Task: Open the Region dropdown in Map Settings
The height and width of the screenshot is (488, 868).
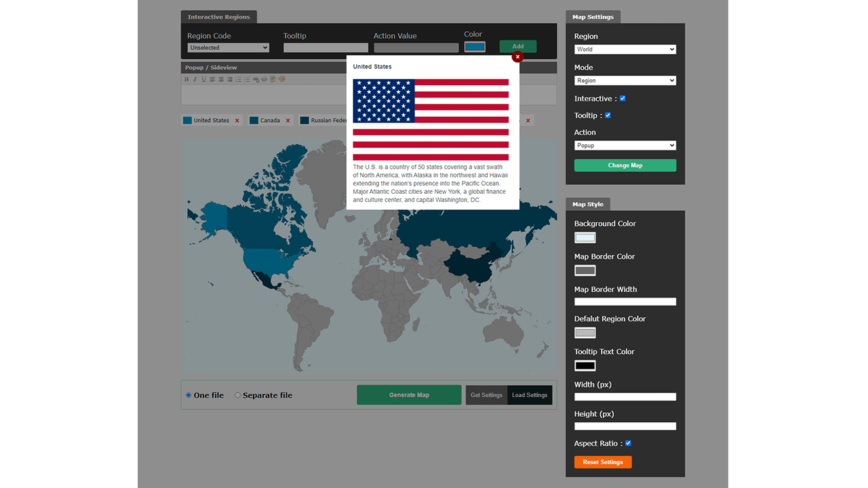Action: [x=625, y=49]
